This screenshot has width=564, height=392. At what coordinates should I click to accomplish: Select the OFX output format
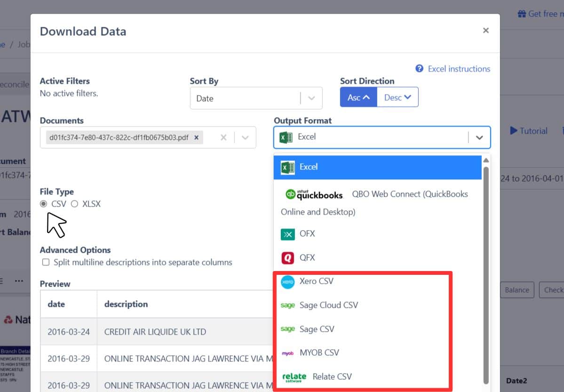pyautogui.click(x=377, y=233)
